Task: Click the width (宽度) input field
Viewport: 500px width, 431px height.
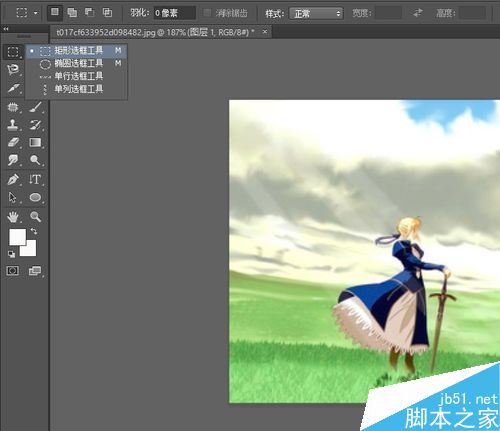Action: 388,13
